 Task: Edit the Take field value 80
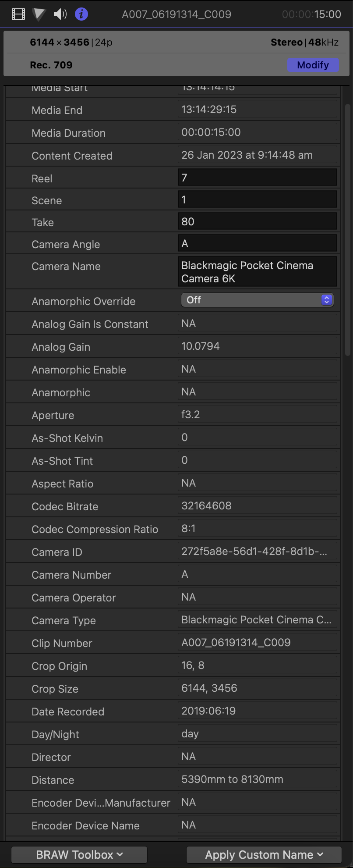point(258,221)
